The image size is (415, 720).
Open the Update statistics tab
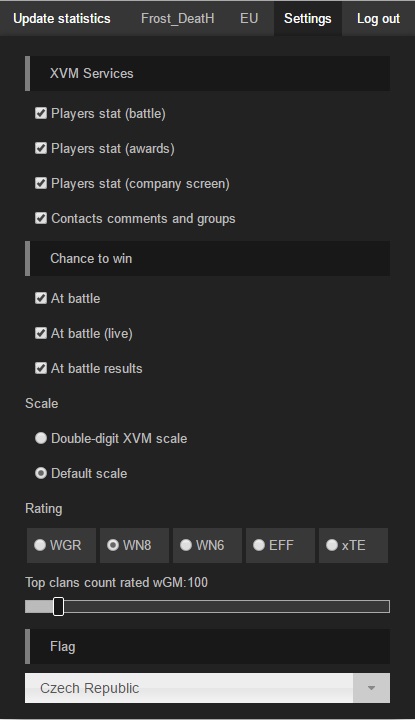coord(62,18)
